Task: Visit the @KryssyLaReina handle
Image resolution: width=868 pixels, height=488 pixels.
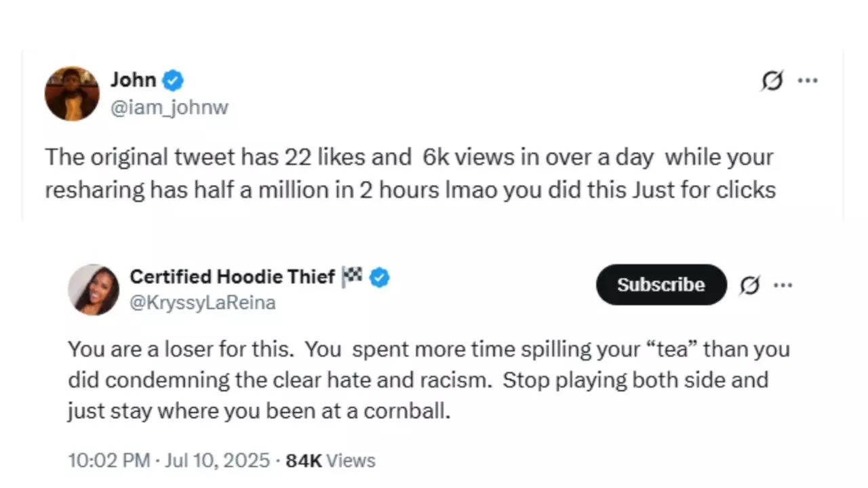Action: tap(202, 302)
